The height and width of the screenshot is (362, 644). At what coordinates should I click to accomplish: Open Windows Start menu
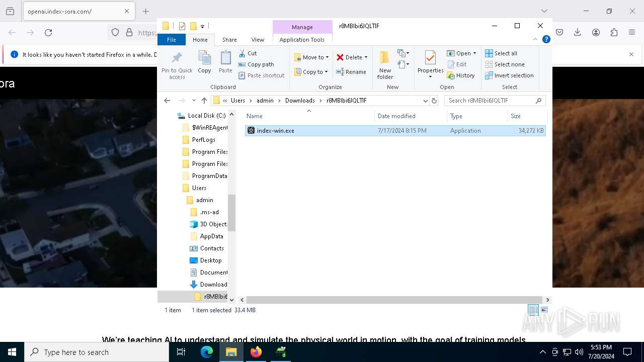[12, 352]
